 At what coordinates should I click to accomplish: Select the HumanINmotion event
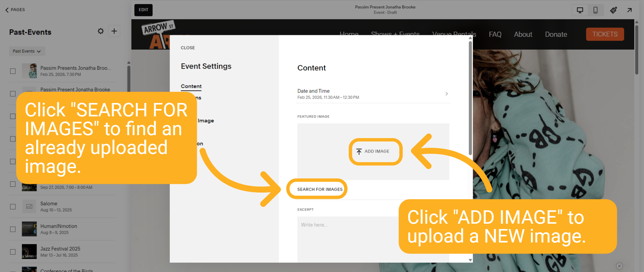tap(63, 229)
